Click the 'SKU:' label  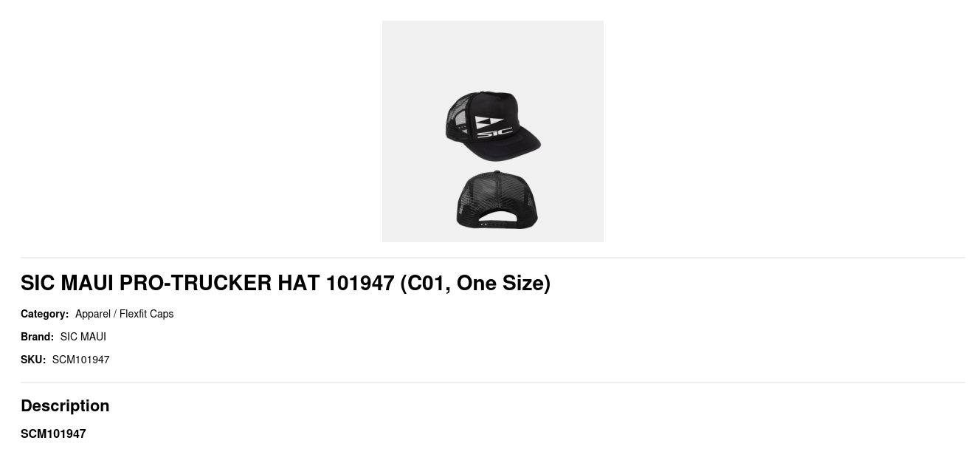click(x=33, y=360)
